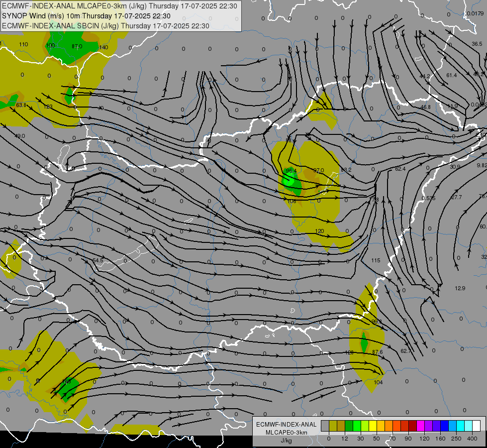The width and height of the screenshot is (487, 448).
Task: Click the legend tick label 30
Action: point(361,439)
